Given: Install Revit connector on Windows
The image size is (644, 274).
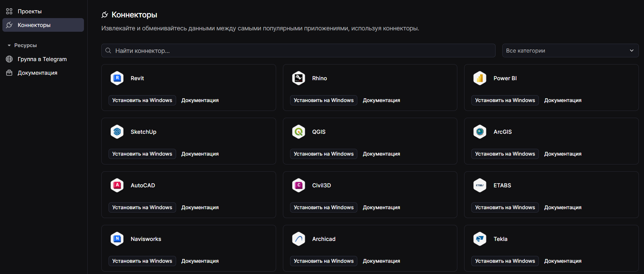Looking at the screenshot, I should tap(142, 100).
